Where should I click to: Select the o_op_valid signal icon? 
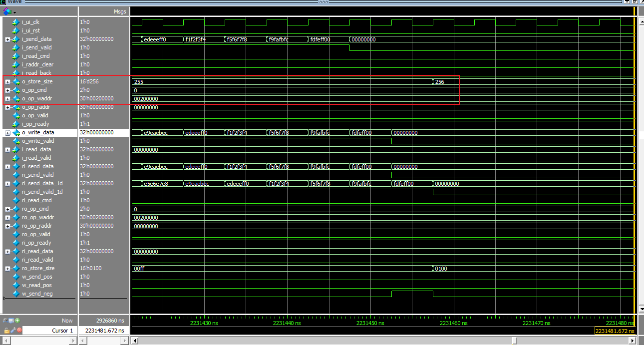(x=15, y=115)
